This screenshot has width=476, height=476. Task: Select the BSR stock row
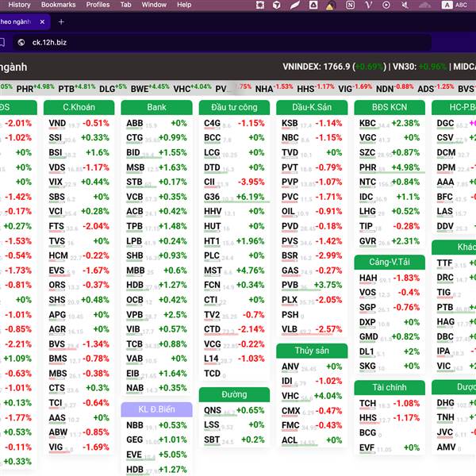[x=312, y=256]
